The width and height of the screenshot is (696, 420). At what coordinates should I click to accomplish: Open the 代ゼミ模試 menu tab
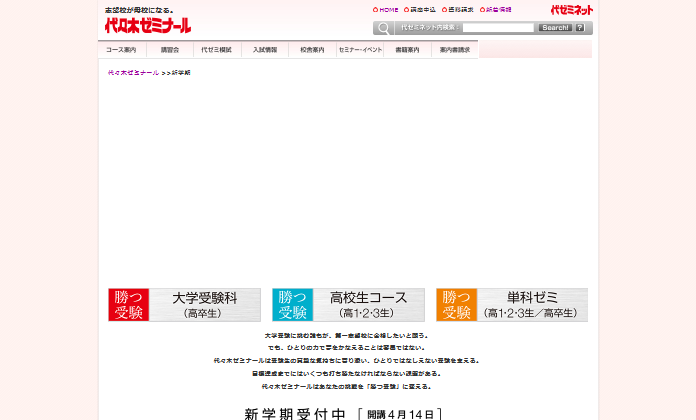[217, 50]
